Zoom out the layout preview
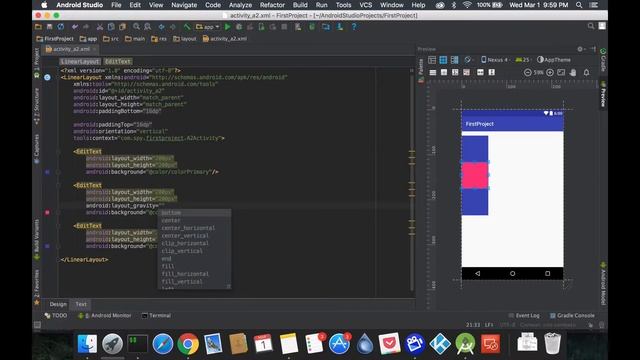The image size is (640, 360). 527,73
